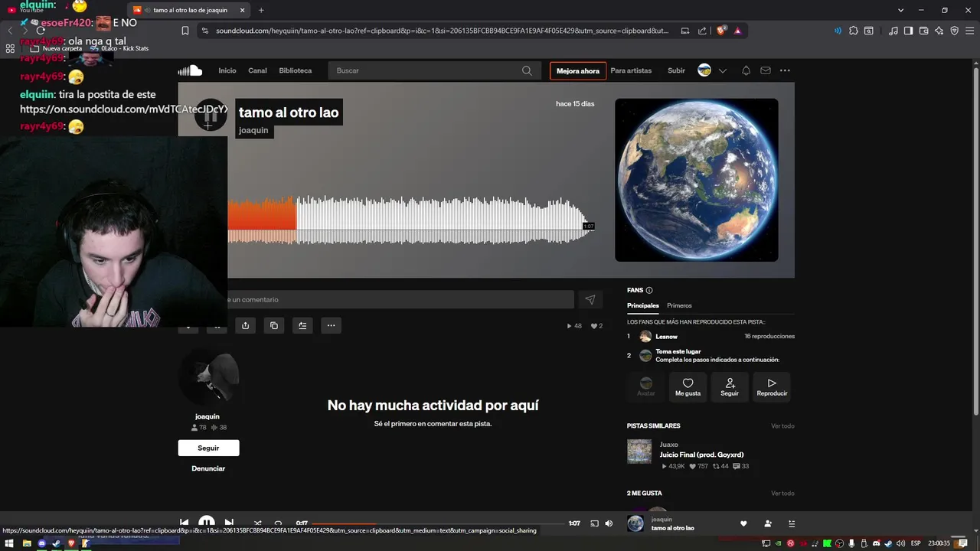Switch to the Primeros fans tab
Screen dimensions: 980x551
point(679,305)
